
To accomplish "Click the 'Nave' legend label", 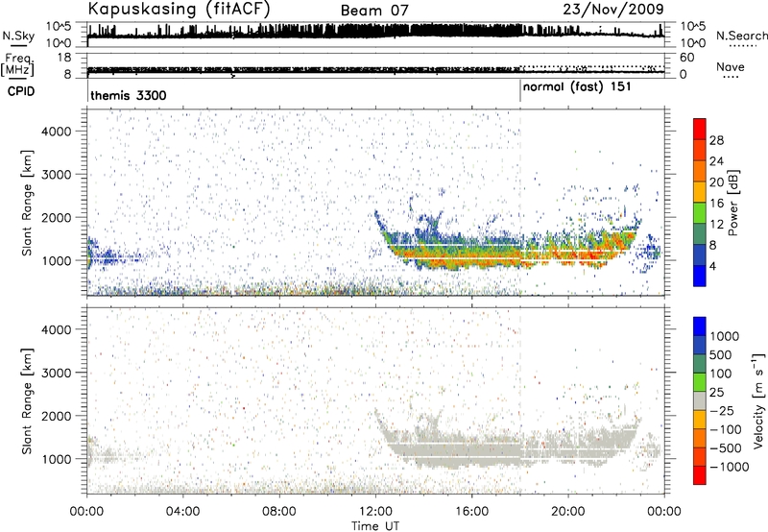I will click(x=731, y=67).
